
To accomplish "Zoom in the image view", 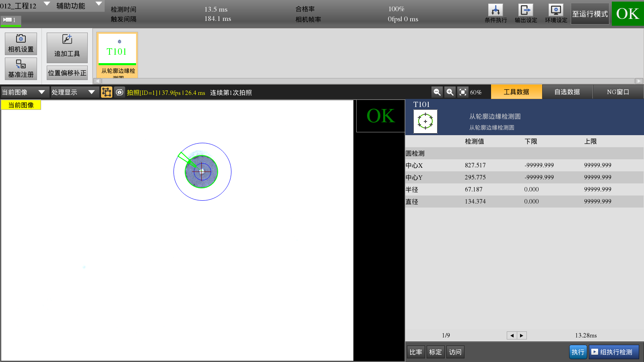I will pos(450,92).
